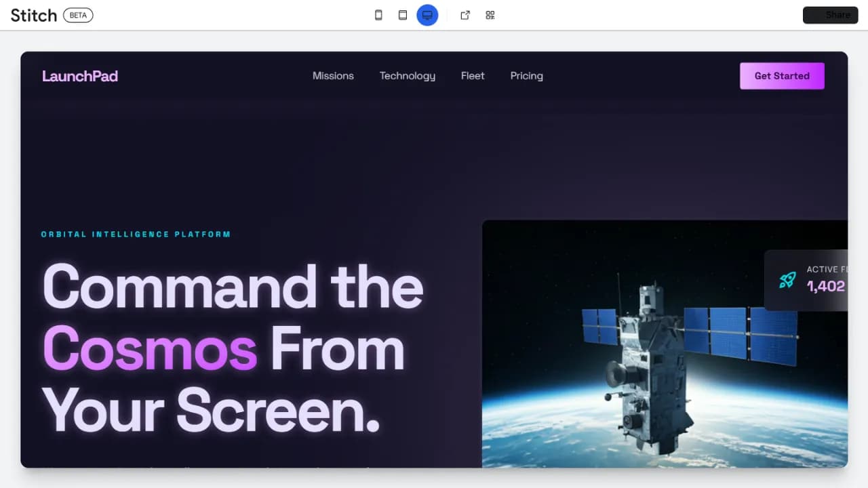Image resolution: width=868 pixels, height=488 pixels.
Task: Show the QR code for the preview
Action: [490, 15]
